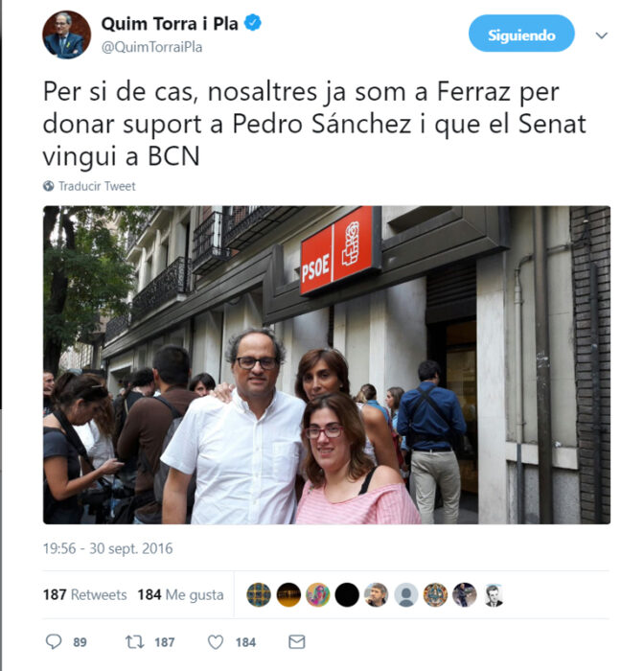
Task: Open first liker avatar in row
Action: click(x=259, y=595)
